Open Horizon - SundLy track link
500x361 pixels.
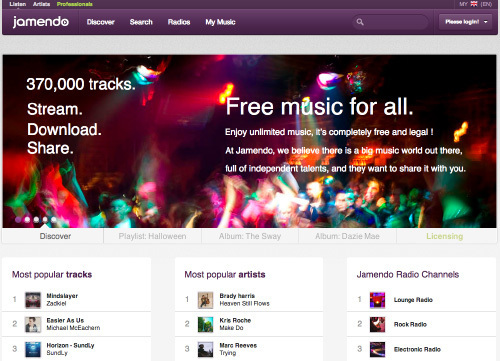coord(70,345)
